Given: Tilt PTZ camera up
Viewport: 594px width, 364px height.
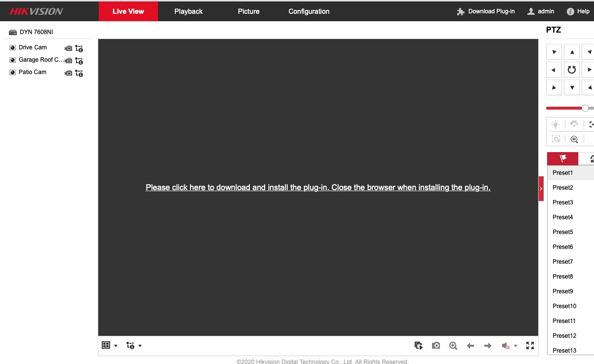Looking at the screenshot, I should tap(572, 52).
